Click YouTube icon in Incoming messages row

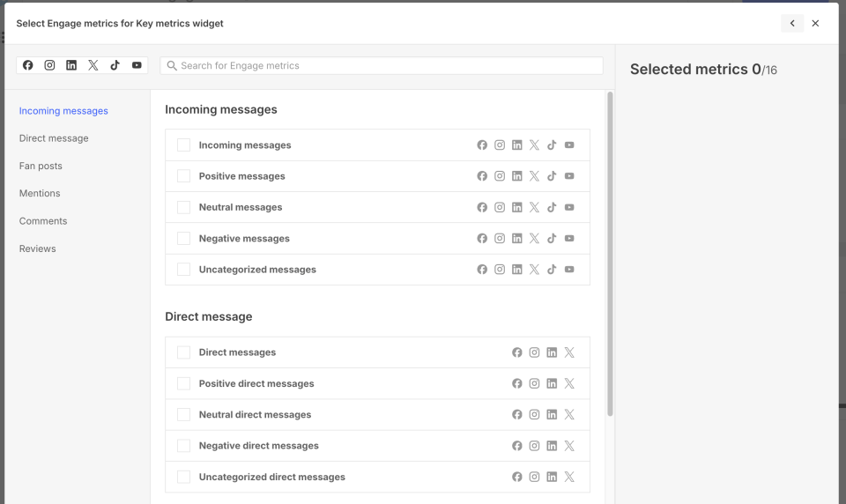[x=569, y=145]
